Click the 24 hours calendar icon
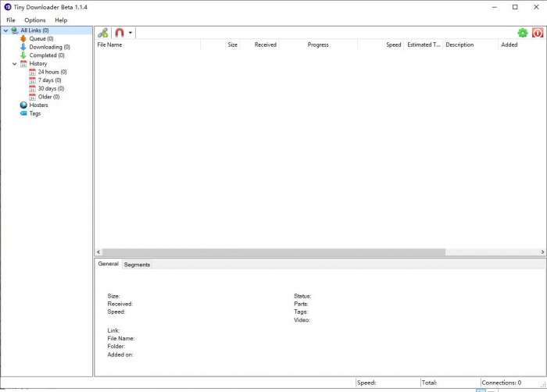 pyautogui.click(x=32, y=72)
